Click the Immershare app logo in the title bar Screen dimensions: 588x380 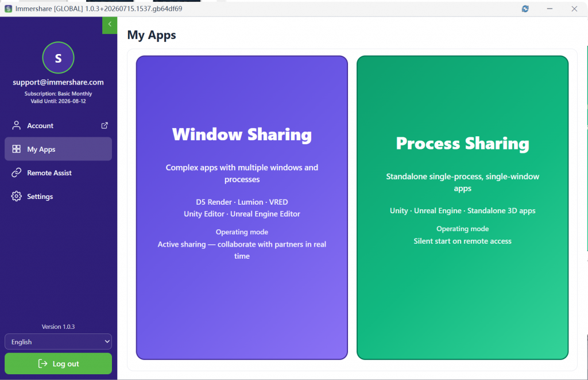point(8,9)
